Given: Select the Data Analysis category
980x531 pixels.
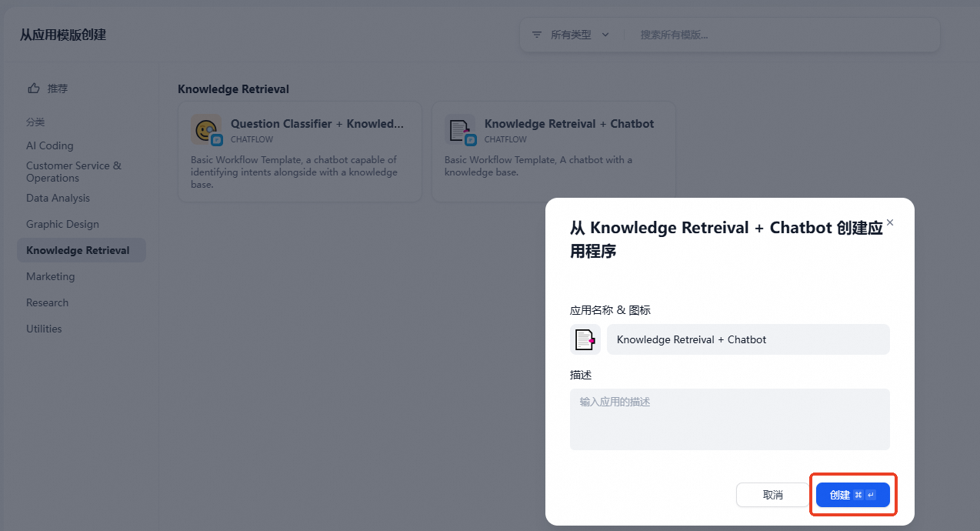Looking at the screenshot, I should [58, 198].
